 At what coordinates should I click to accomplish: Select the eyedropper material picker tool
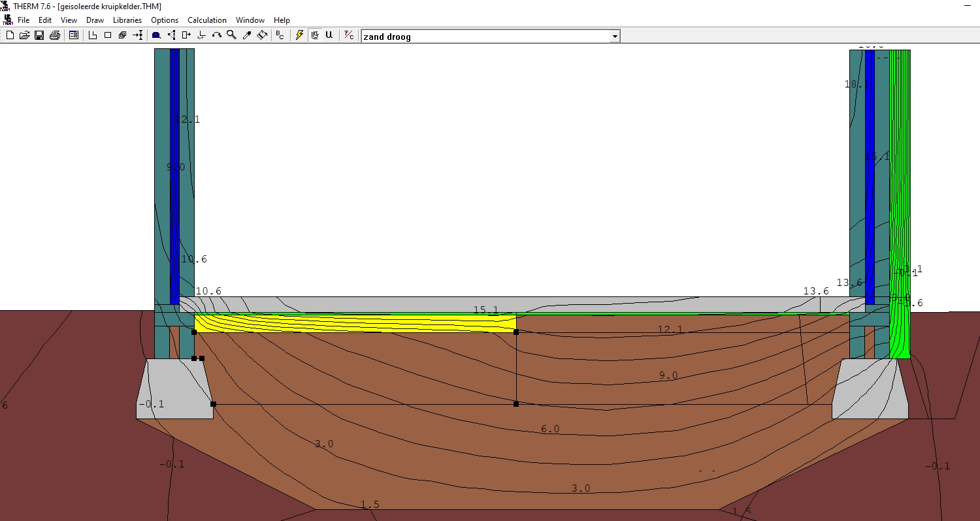(247, 35)
